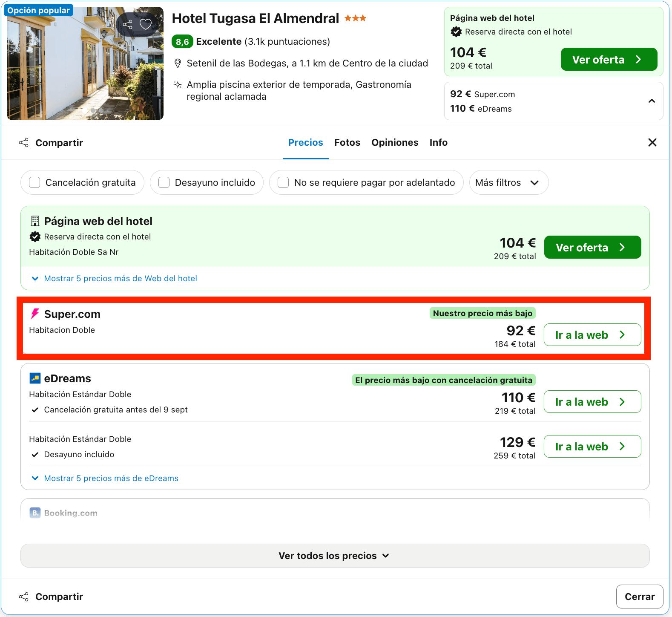The height and width of the screenshot is (617, 672).
Task: Click Habitacion Doble under Super.com
Action: click(62, 330)
